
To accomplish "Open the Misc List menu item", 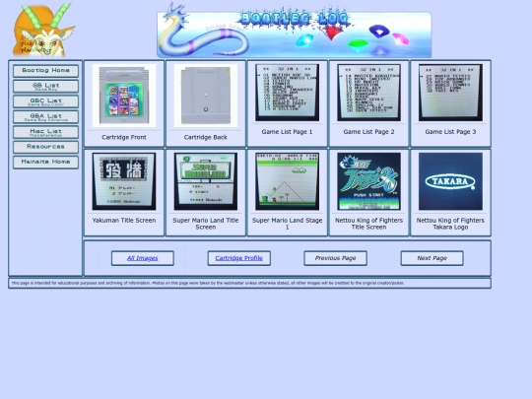I will point(45,132).
